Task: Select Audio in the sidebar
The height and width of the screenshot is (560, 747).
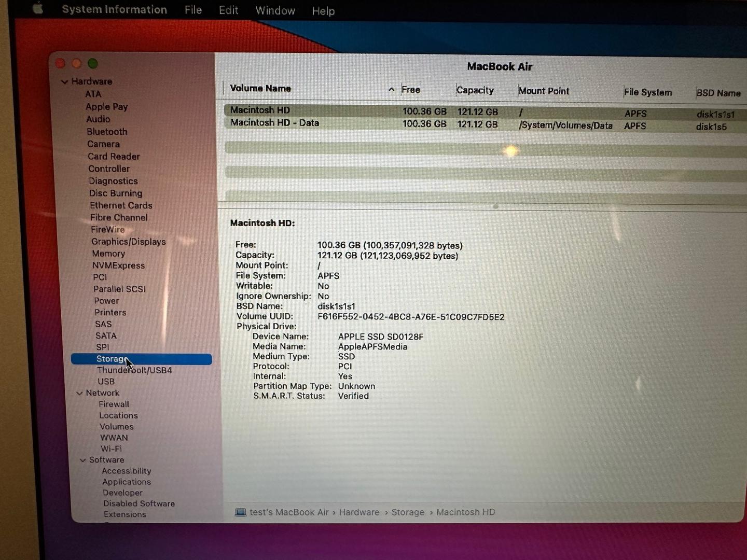Action: point(98,119)
